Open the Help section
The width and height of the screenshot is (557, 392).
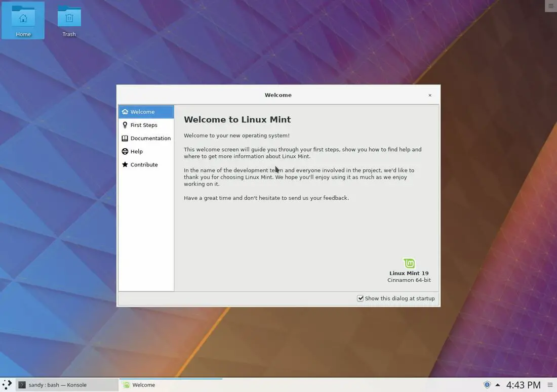tap(146, 151)
